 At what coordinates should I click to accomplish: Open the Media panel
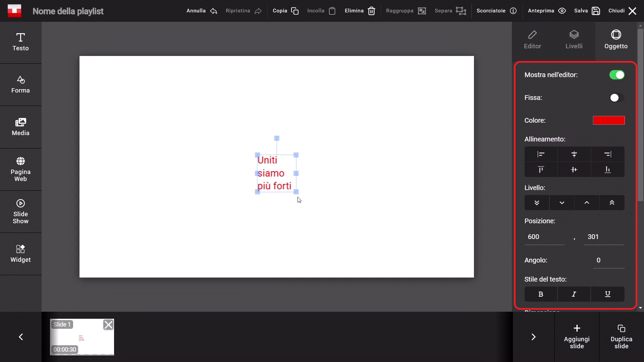20,127
